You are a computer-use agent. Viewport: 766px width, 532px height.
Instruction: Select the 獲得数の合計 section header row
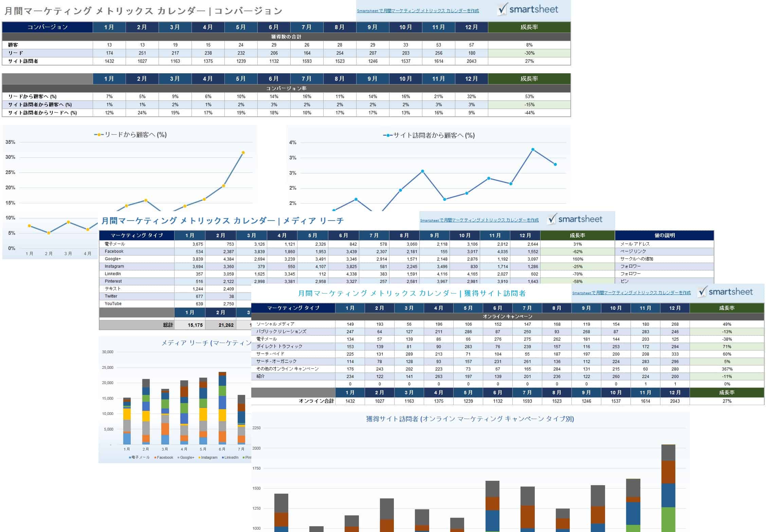tap(286, 37)
